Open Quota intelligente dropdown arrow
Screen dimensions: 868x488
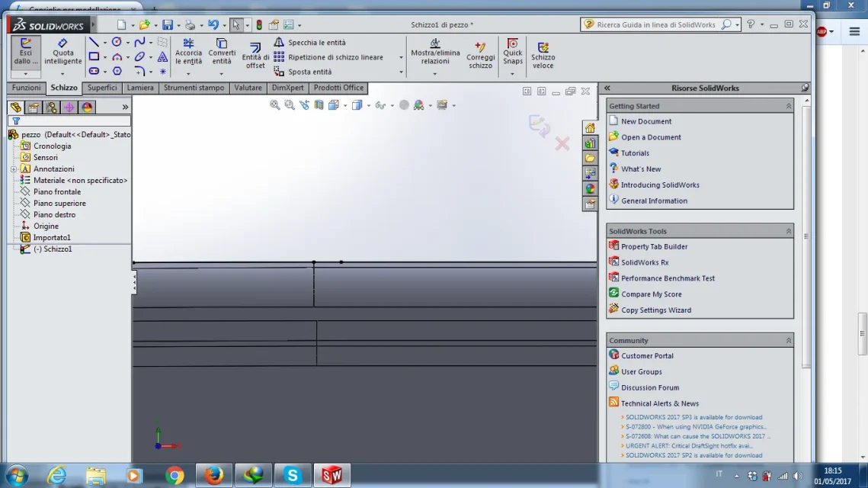click(x=62, y=74)
